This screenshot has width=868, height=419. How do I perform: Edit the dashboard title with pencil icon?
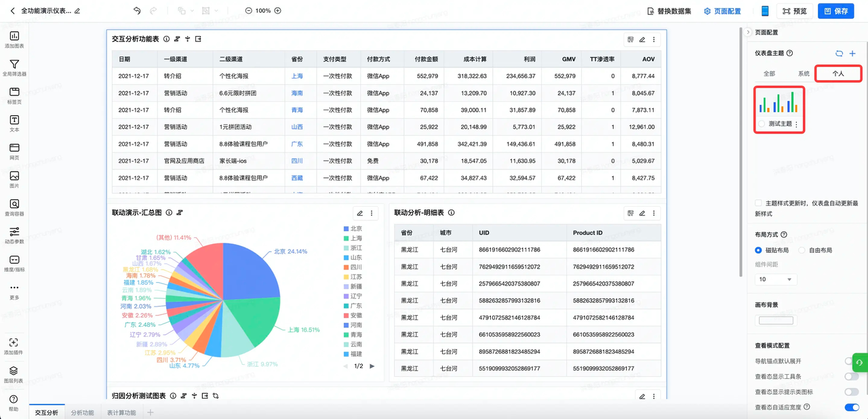pyautogui.click(x=77, y=12)
